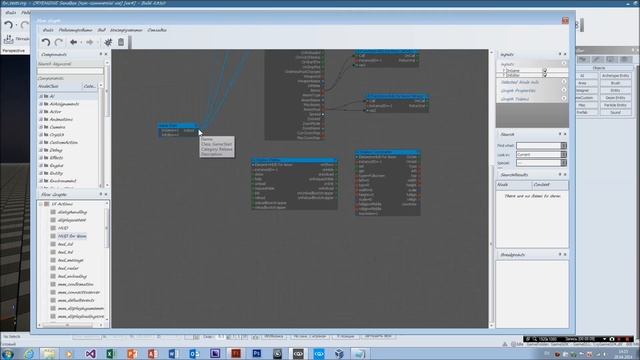Click the graph canvas vertical scrollbar
The image size is (640, 360).
(x=491, y=189)
